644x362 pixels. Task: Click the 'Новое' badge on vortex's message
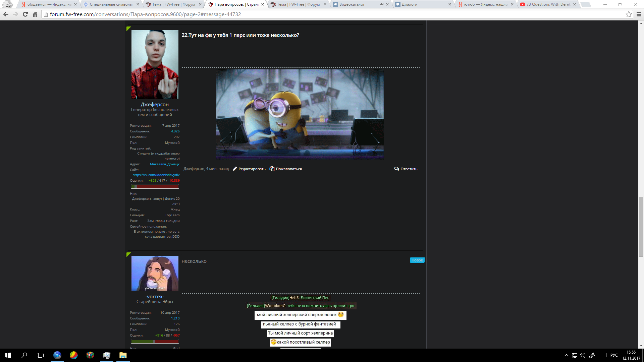coord(417,260)
